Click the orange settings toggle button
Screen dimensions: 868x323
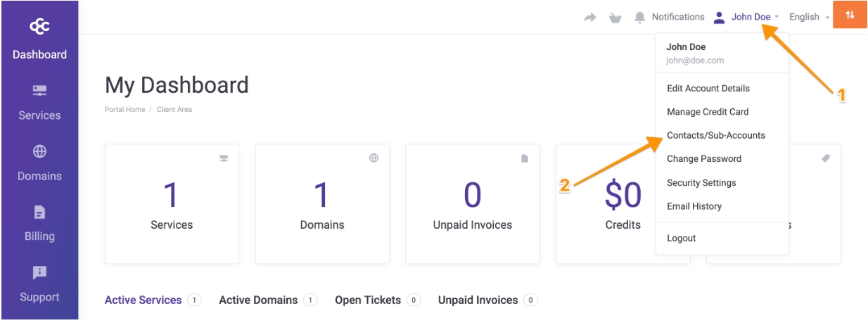click(850, 16)
